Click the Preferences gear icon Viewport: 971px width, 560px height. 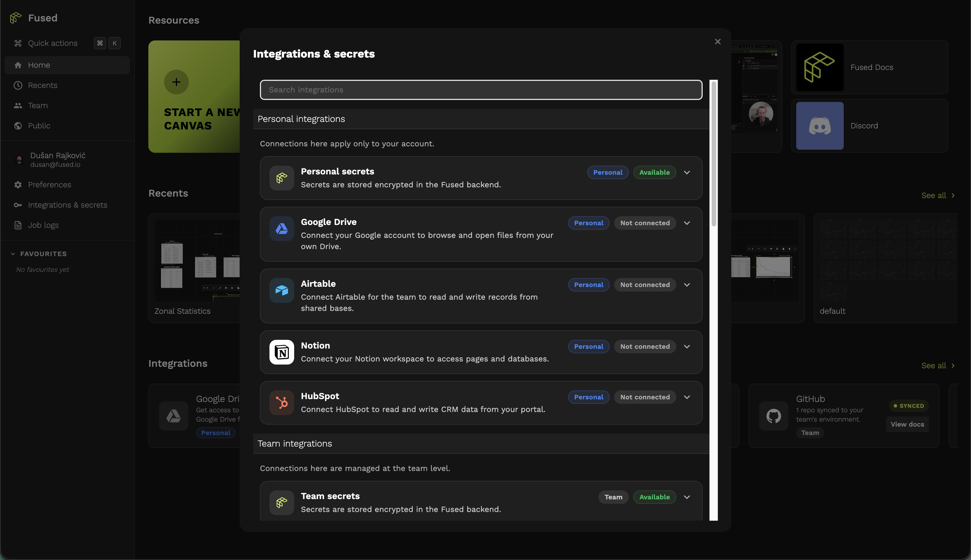coord(18,185)
